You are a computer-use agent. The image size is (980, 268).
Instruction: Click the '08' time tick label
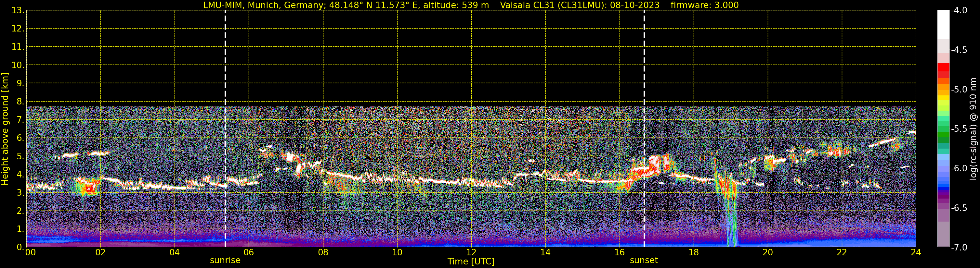click(323, 252)
